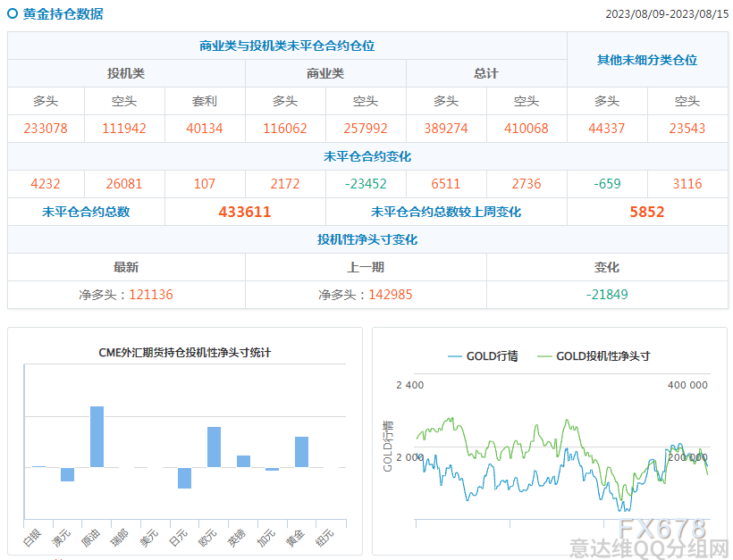This screenshot has width=733, height=560.
Task: Click the 投机类 column group header
Action: click(x=126, y=73)
